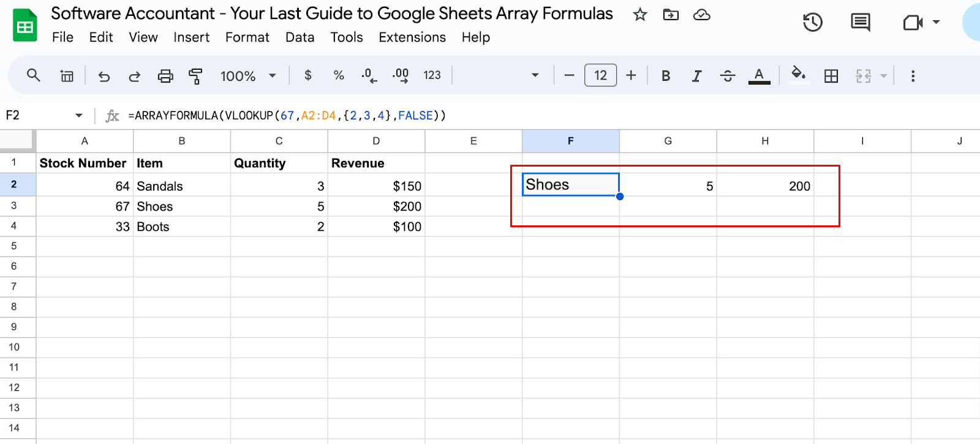The height and width of the screenshot is (444, 980).
Task: Select stock number 33 cell
Action: tap(85, 227)
